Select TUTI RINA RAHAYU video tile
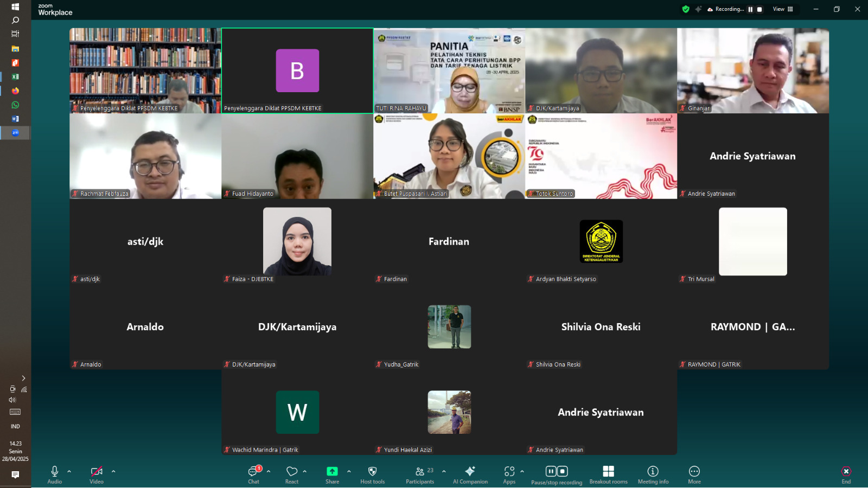This screenshot has height=488, width=868. tap(449, 70)
